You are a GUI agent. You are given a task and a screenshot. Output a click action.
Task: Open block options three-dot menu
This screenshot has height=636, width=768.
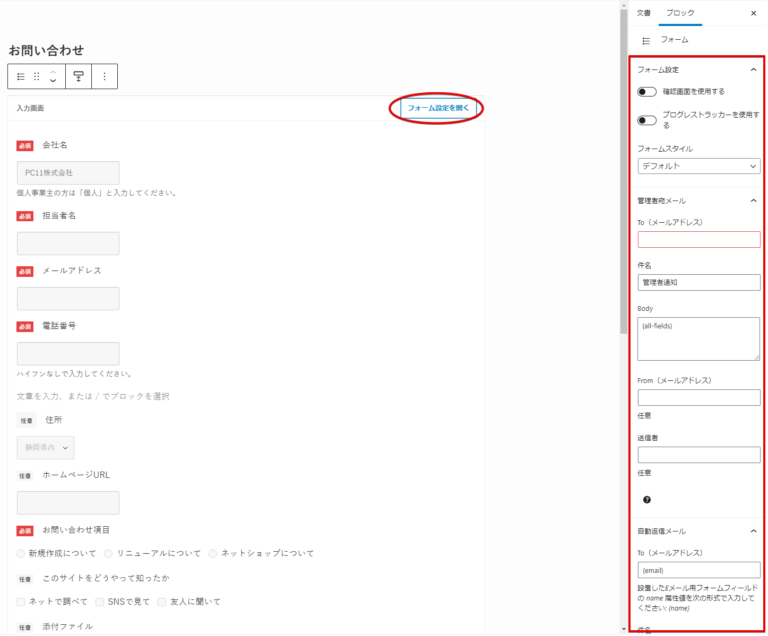(x=104, y=76)
